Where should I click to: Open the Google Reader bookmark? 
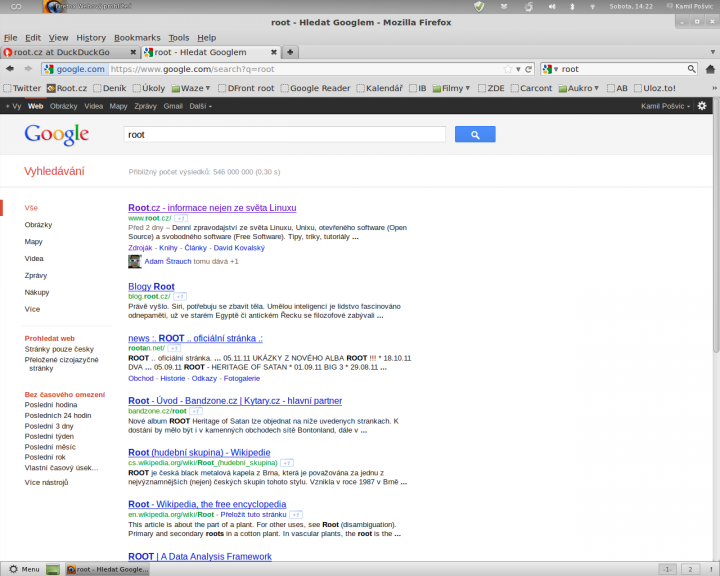coord(315,88)
